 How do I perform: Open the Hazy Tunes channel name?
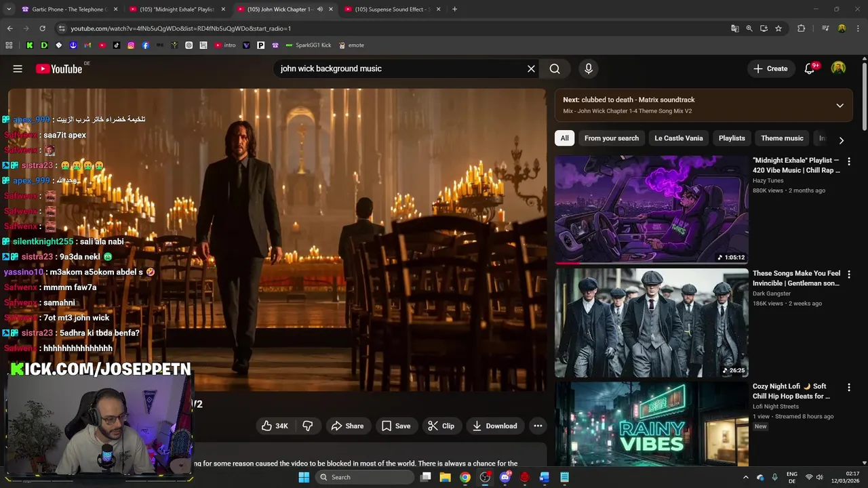pyautogui.click(x=768, y=180)
